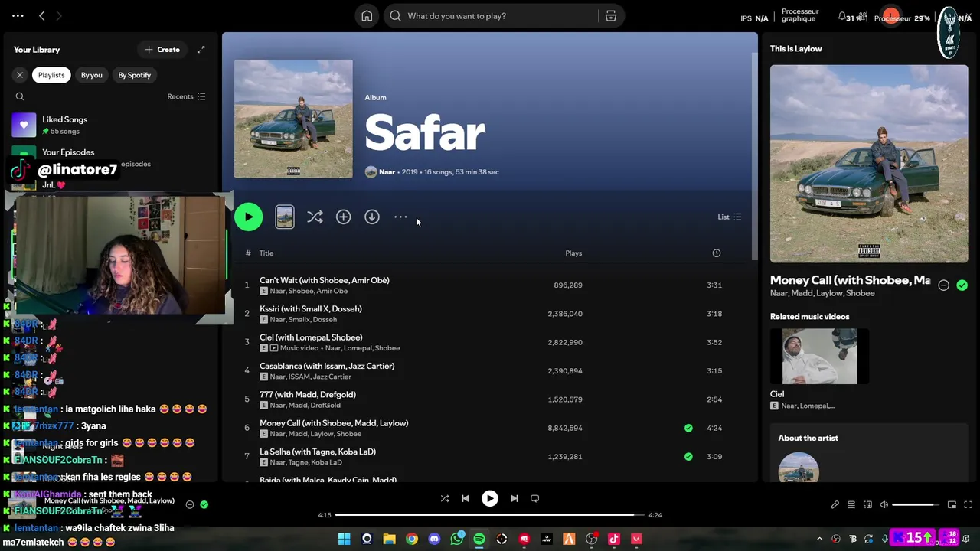Clear the library filters with the X
The height and width of the screenshot is (551, 980).
(20, 75)
